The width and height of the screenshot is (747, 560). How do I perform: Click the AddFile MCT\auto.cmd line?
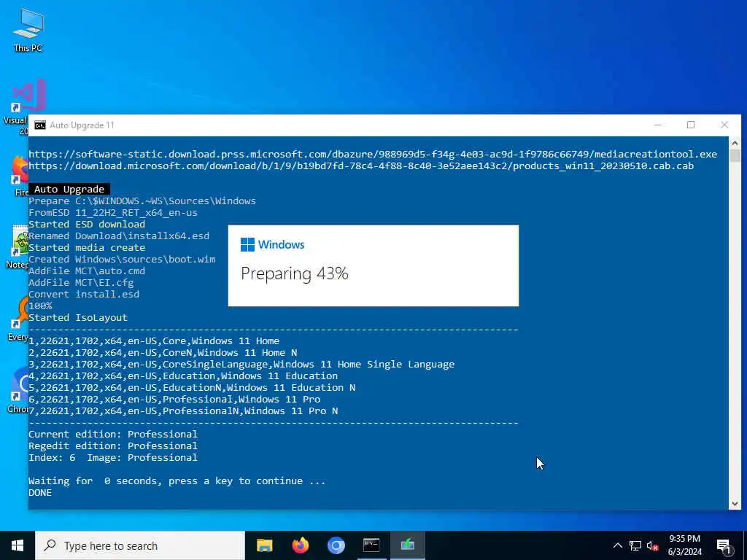point(87,271)
